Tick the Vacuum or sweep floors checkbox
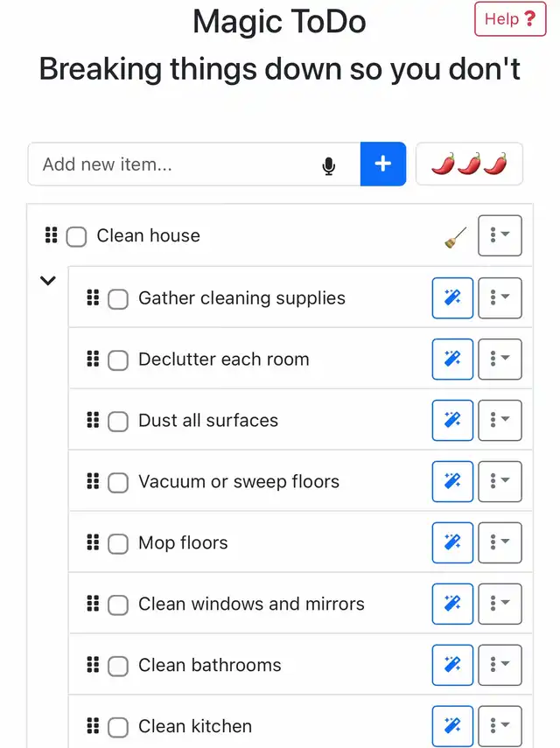Image resolution: width=560 pixels, height=748 pixels. tap(118, 483)
